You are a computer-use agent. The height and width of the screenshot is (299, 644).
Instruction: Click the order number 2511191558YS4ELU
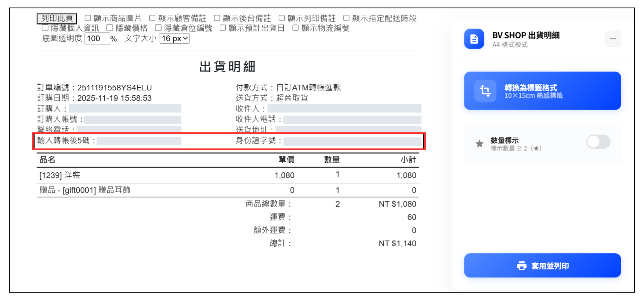point(114,88)
